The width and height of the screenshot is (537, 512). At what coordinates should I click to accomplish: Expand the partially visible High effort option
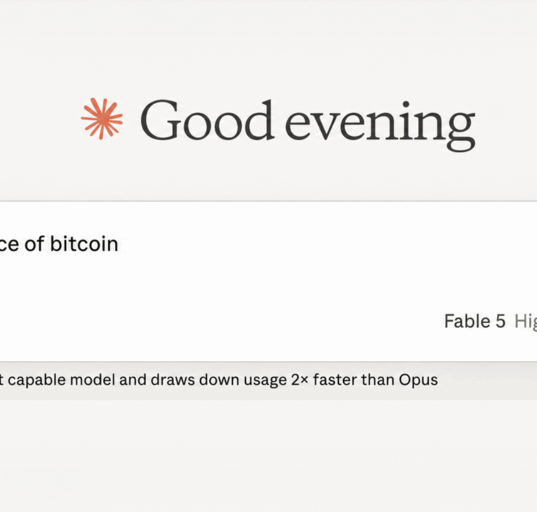525,322
